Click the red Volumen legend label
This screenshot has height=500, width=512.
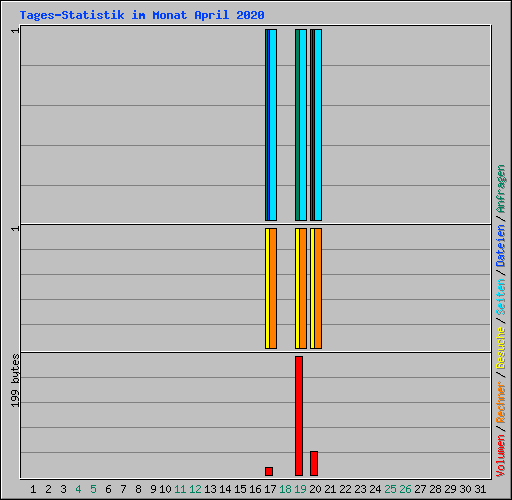coord(500,455)
